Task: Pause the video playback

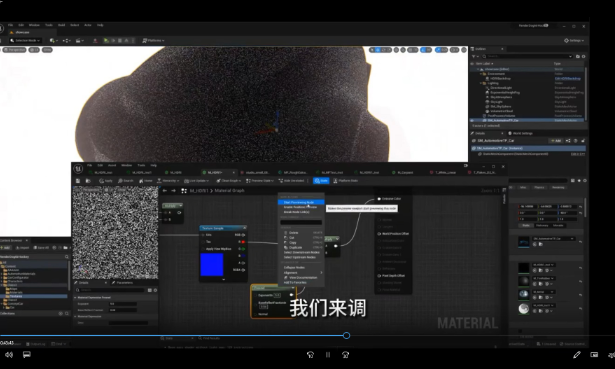Action: [x=328, y=355]
